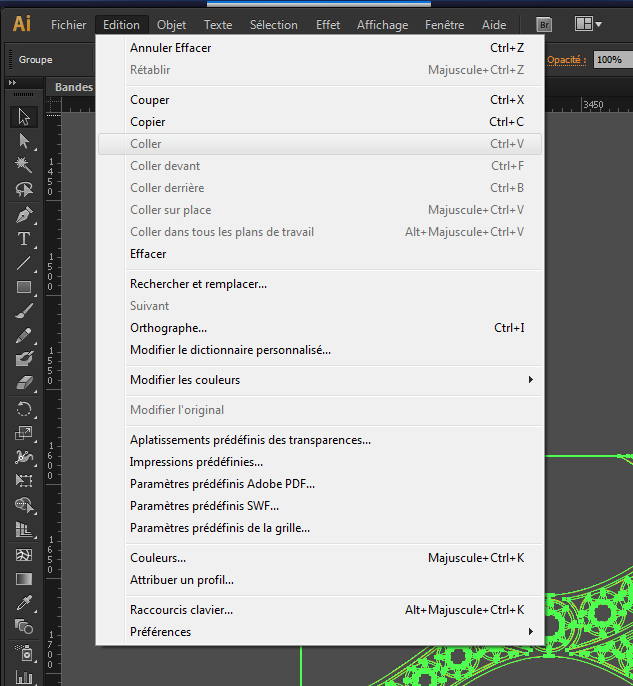Select the Line Segment tool
This screenshot has width=633, height=686.
coord(24,263)
